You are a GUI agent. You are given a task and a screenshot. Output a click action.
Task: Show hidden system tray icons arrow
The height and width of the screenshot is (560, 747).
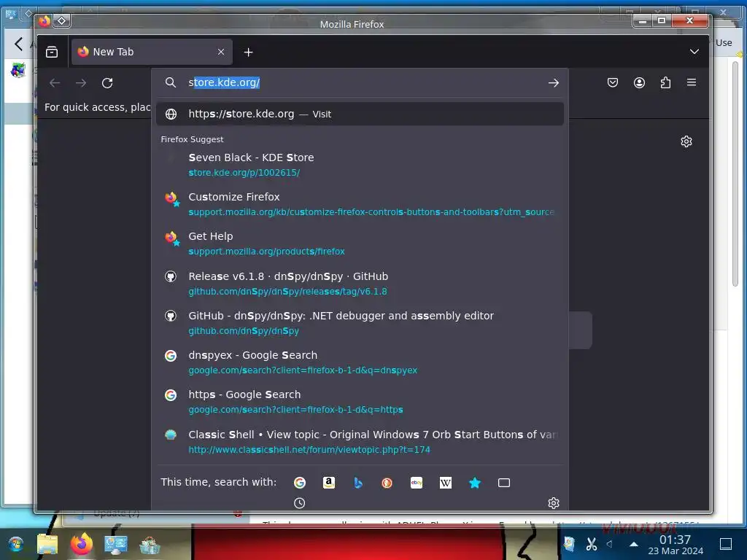point(634,544)
